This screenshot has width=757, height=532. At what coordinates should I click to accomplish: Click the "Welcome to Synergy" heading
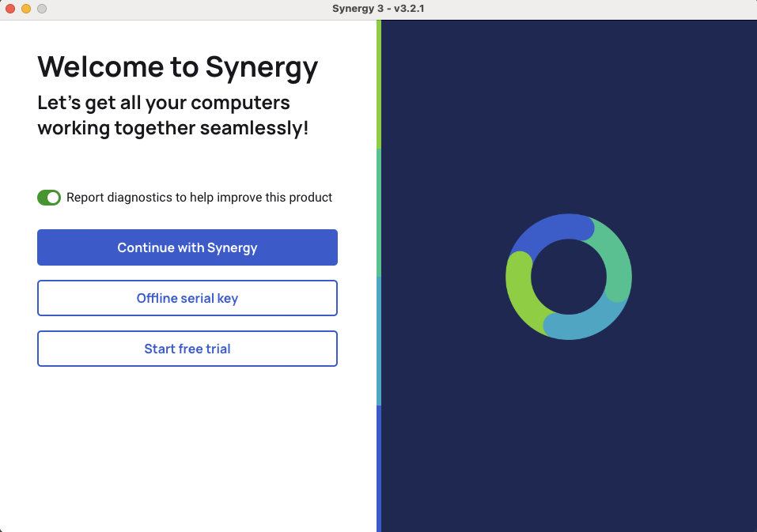[177, 67]
